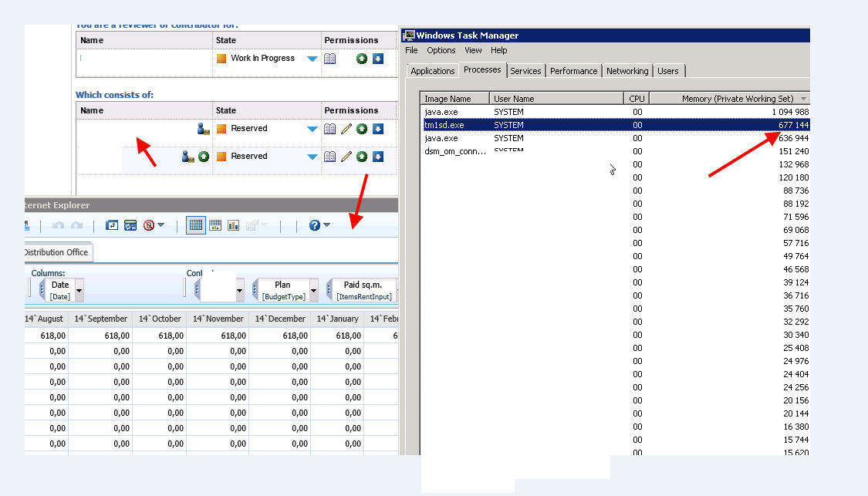
Task: Expand second Reserved state dropdown arrow
Action: coord(312,157)
